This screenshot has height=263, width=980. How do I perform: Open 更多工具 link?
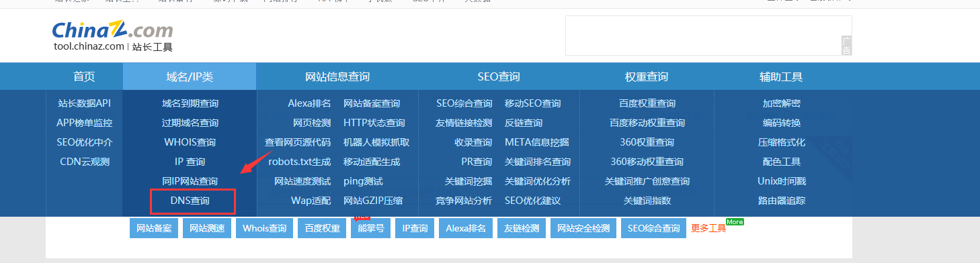click(708, 228)
